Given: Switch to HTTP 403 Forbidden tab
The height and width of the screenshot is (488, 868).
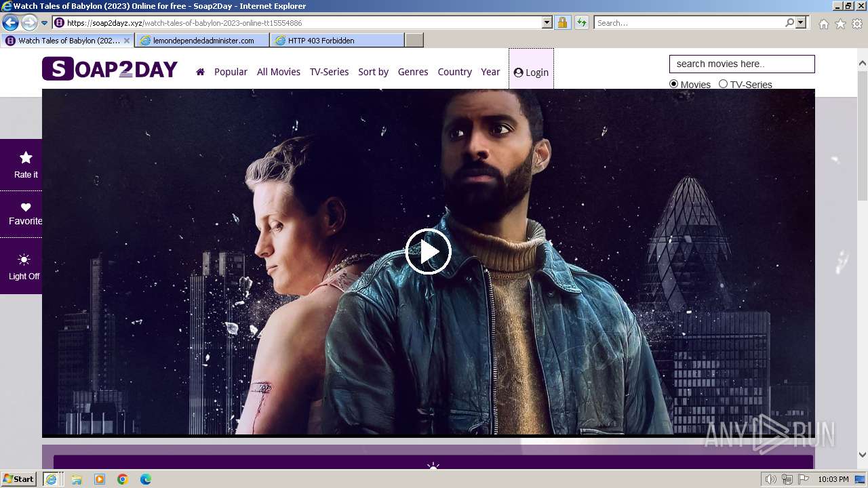Looking at the screenshot, I should point(337,41).
